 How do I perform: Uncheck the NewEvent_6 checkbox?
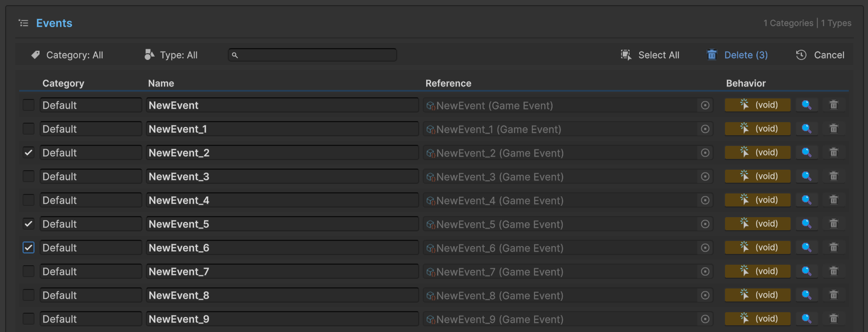pos(28,248)
